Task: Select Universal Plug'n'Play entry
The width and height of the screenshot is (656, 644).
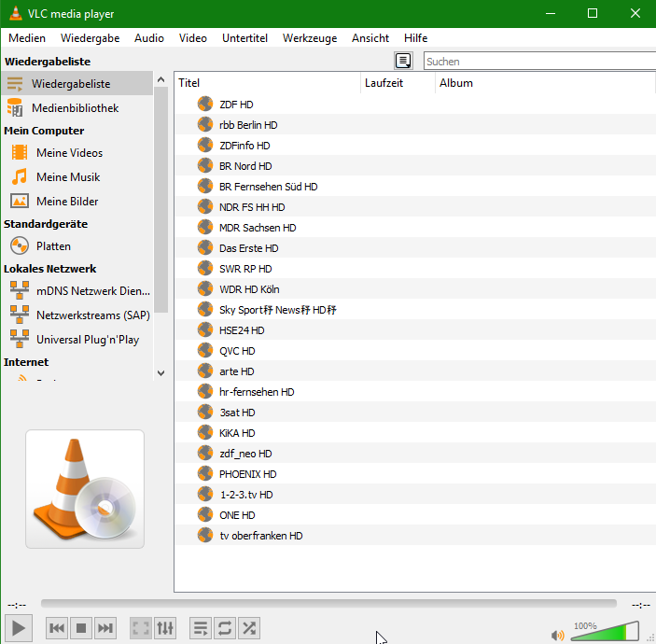Action: click(x=77, y=340)
